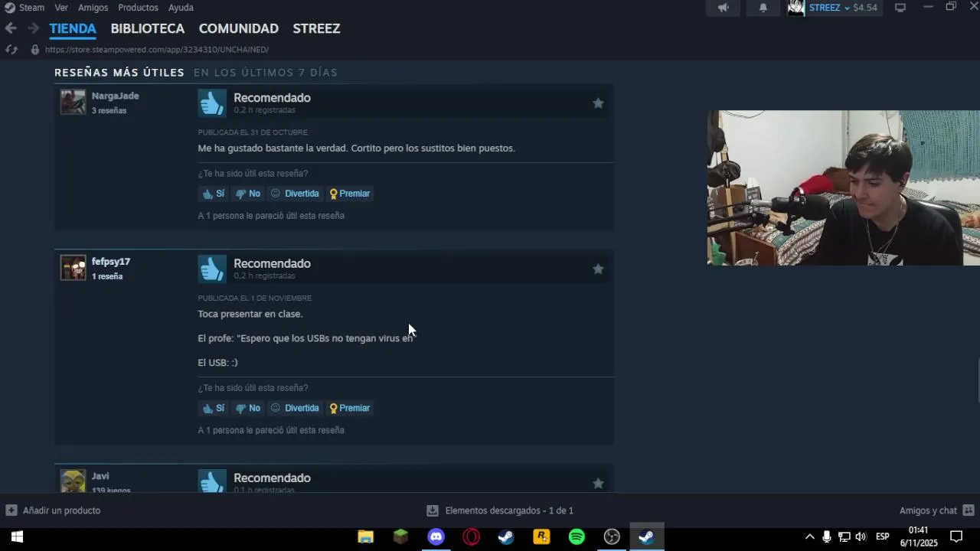Reload the page with the refresh icon

coord(11,49)
